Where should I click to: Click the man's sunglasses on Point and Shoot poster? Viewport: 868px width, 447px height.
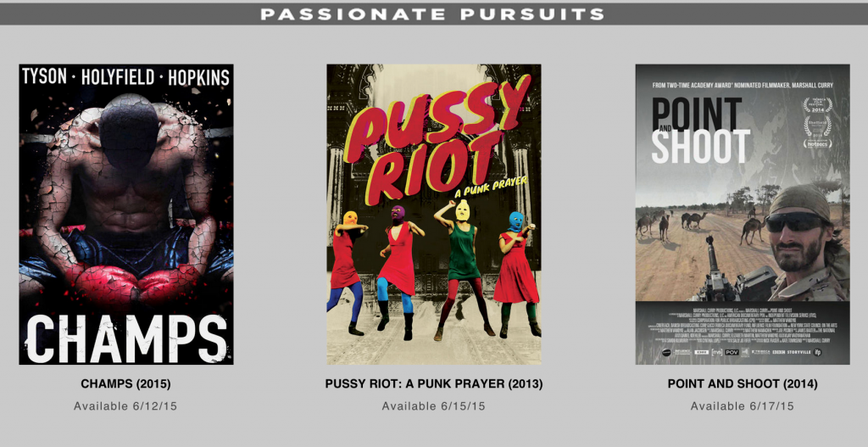795,221
